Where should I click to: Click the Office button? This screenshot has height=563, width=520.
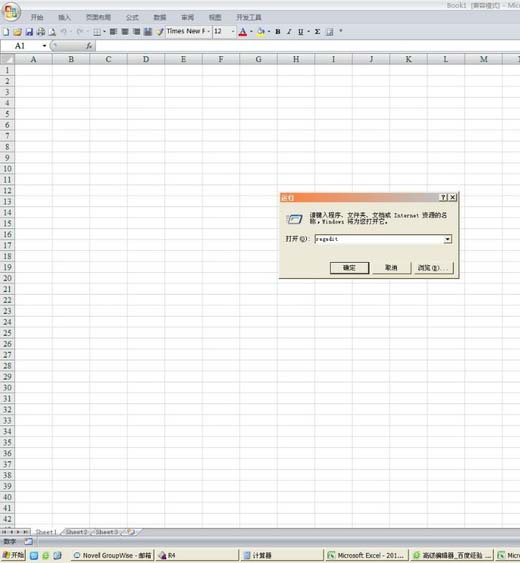11,11
